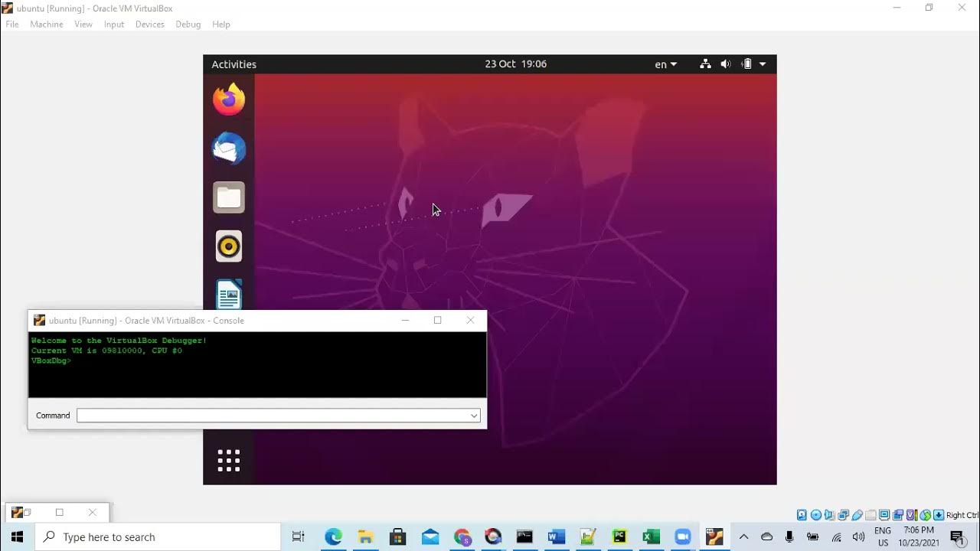Image resolution: width=980 pixels, height=551 pixels.
Task: Click the 'Current VM is 09810000' line
Action: 106,350
